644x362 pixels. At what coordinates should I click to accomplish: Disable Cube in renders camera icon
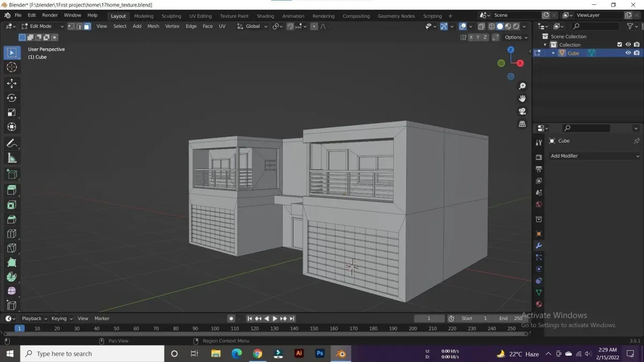point(636,53)
